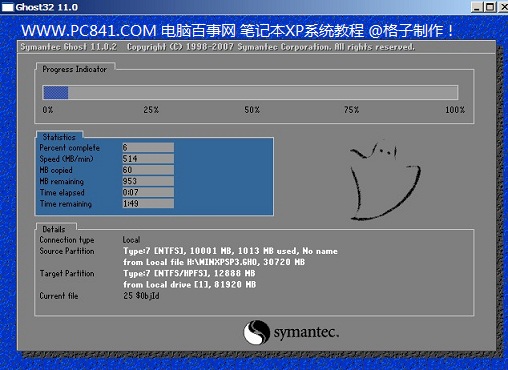
Task: Click the Ghost32 window system icon
Action: coord(8,7)
